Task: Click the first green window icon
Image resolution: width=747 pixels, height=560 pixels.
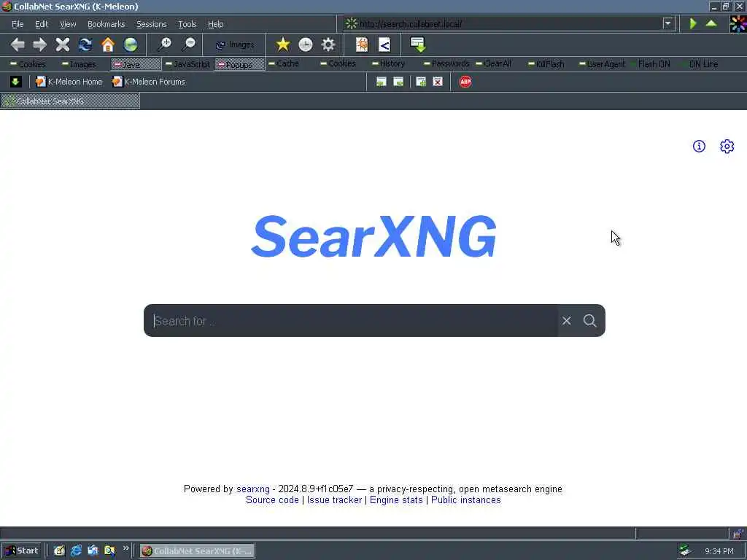Action: [381, 82]
